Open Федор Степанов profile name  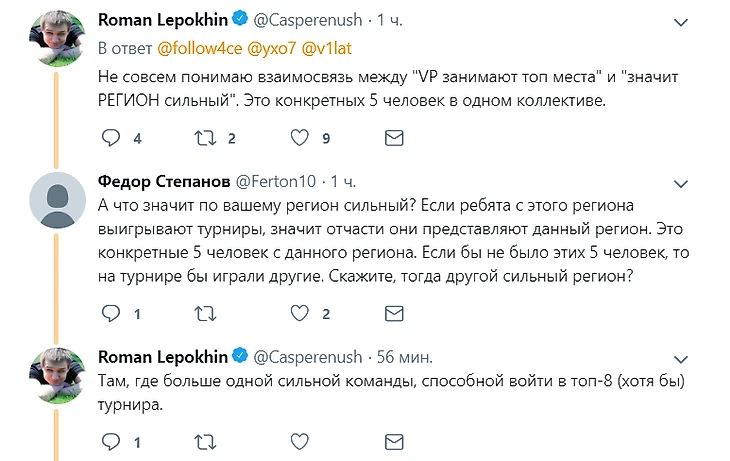163,180
